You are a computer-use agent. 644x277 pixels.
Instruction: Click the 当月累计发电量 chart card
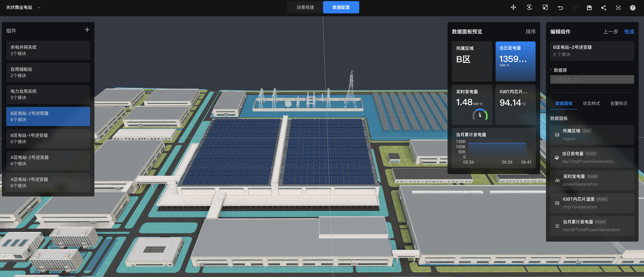click(494, 148)
